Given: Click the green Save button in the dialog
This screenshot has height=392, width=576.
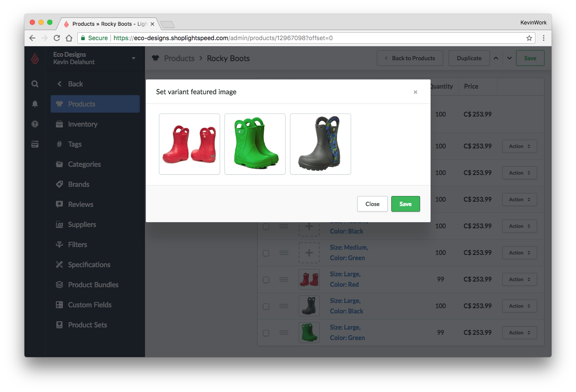Looking at the screenshot, I should click(405, 204).
